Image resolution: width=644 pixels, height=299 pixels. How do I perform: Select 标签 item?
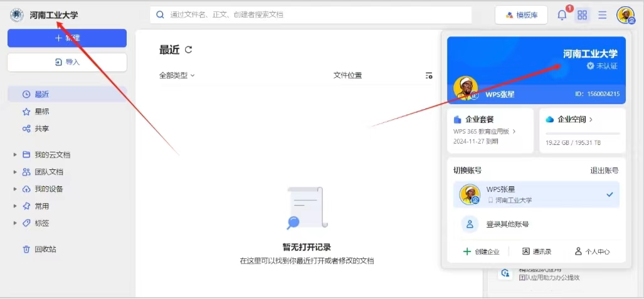pos(42,223)
